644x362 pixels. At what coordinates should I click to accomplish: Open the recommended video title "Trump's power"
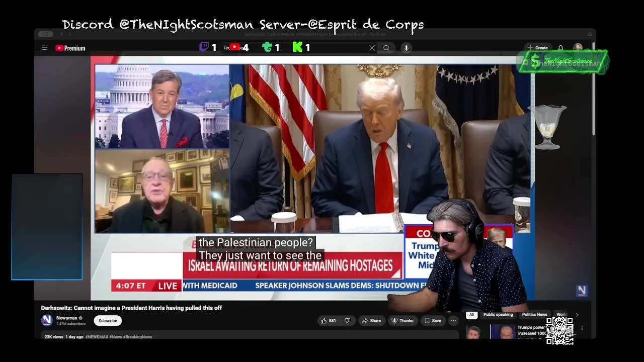pyautogui.click(x=531, y=327)
